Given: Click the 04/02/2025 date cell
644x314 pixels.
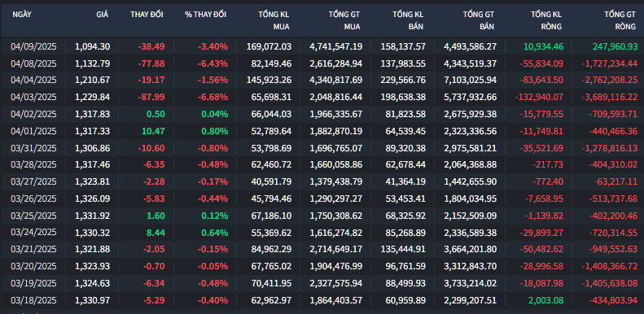Looking at the screenshot, I should click(x=33, y=114).
